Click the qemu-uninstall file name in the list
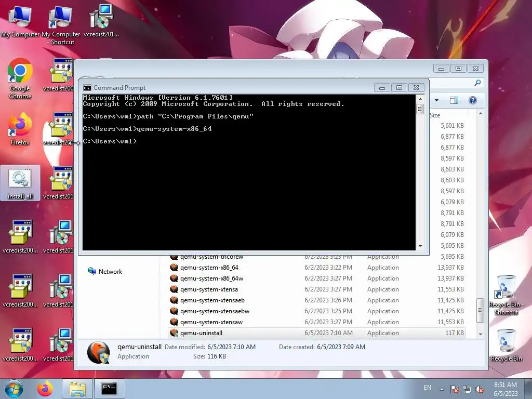 pos(201,333)
